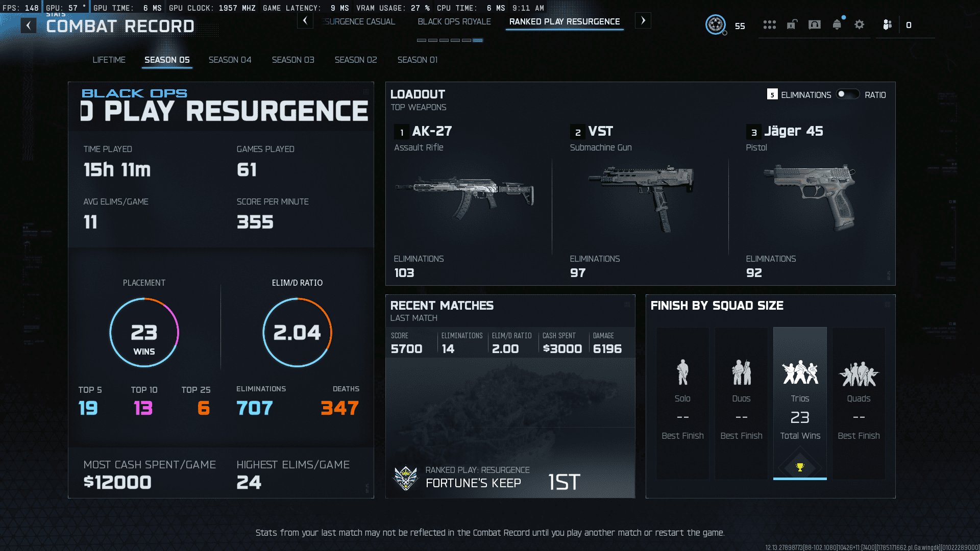Viewport: 980px width, 551px height.
Task: Toggle loadout between Eliminations and Ratio
Action: tap(848, 94)
